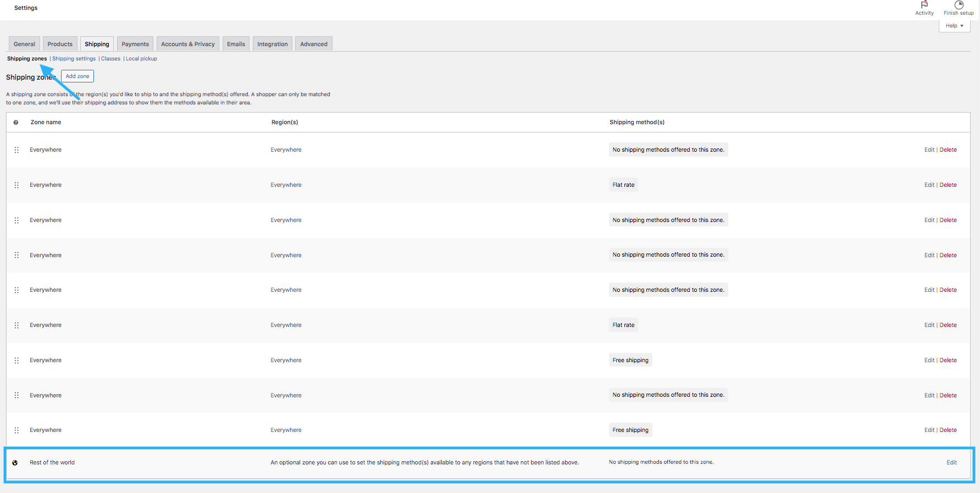Image resolution: width=980 pixels, height=493 pixels.
Task: Edit the first Everywhere zone in the list
Action: pyautogui.click(x=929, y=150)
